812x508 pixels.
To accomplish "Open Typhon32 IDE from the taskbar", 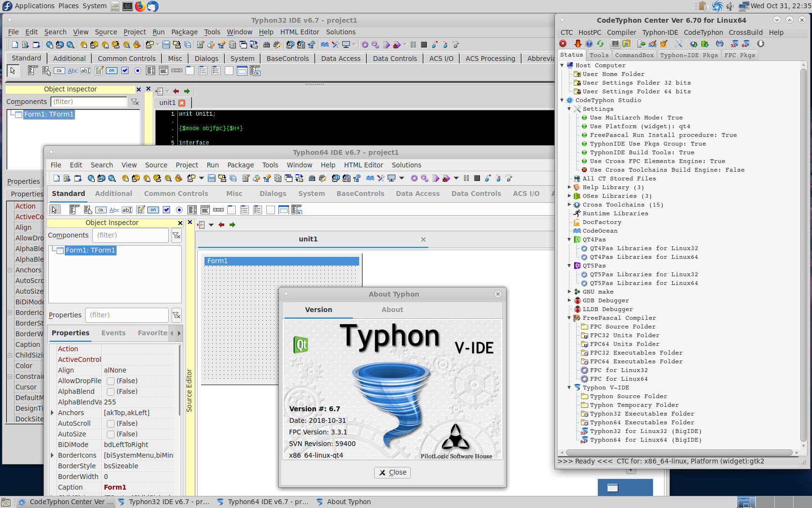I will [165, 502].
